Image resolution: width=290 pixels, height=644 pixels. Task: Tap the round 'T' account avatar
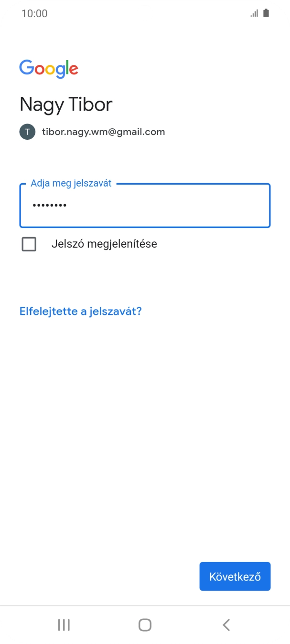click(x=27, y=132)
